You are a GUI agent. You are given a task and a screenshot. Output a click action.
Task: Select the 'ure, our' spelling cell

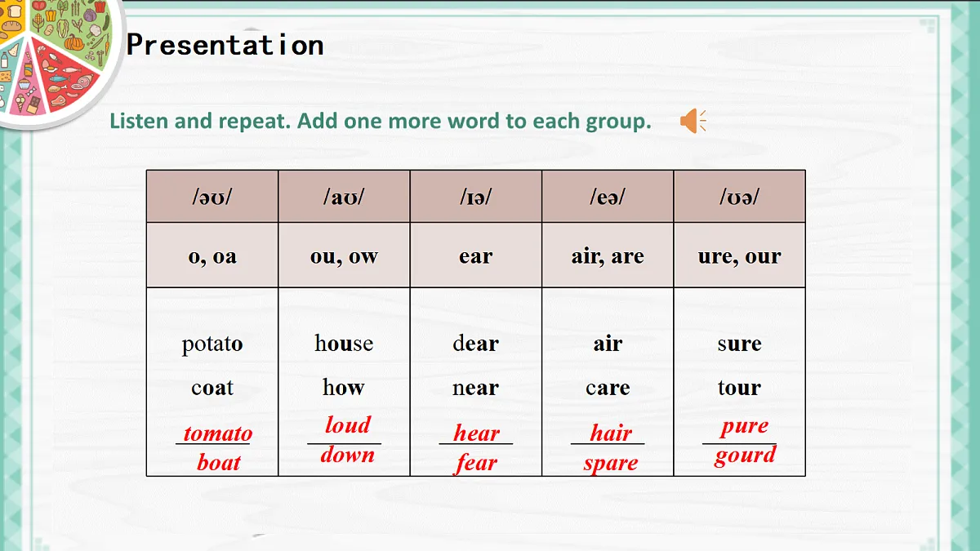pos(739,256)
